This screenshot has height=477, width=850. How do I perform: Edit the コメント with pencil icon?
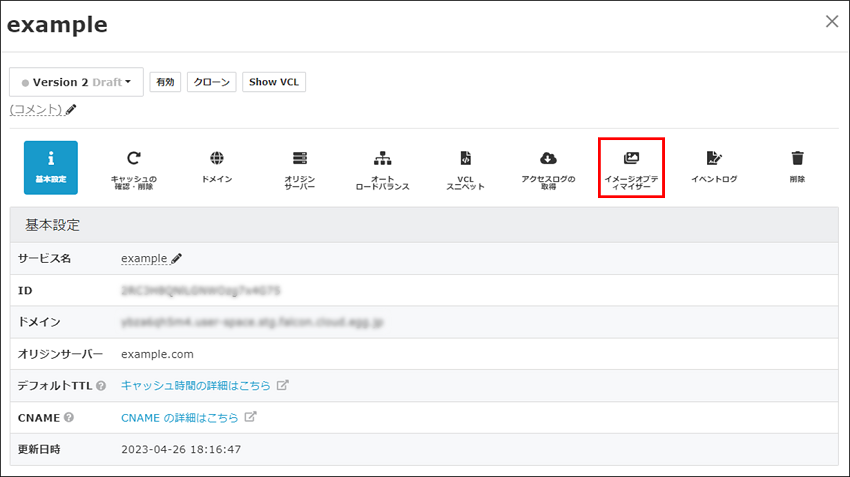pyautogui.click(x=71, y=109)
